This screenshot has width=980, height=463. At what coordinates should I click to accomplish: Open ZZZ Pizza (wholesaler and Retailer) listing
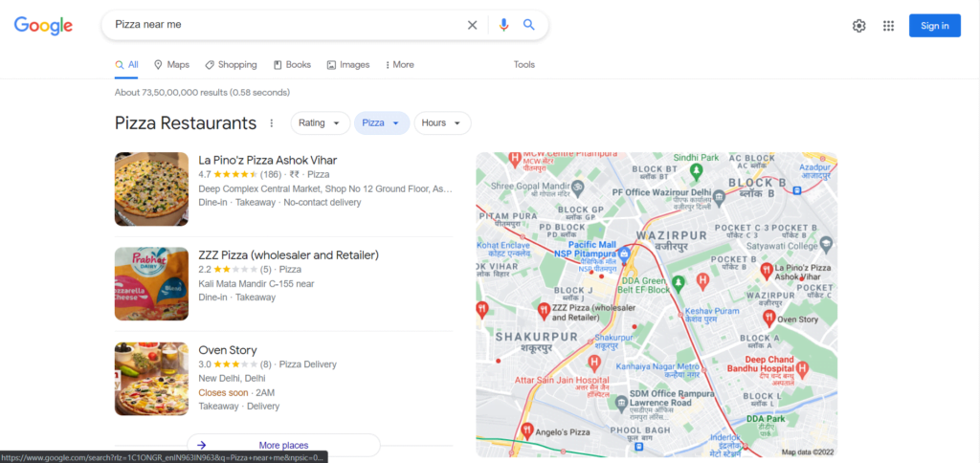[288, 254]
